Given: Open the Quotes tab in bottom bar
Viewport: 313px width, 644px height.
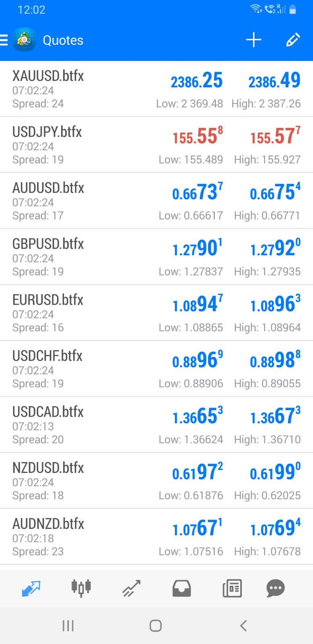Looking at the screenshot, I should click(31, 588).
